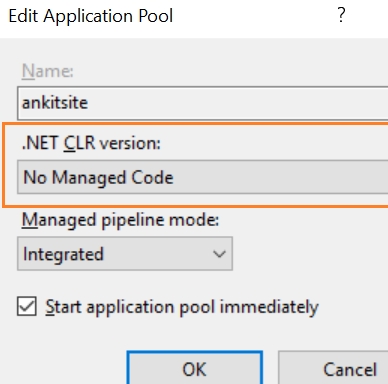The height and width of the screenshot is (384, 388).
Task: Open the question mark help button
Action: tap(341, 15)
